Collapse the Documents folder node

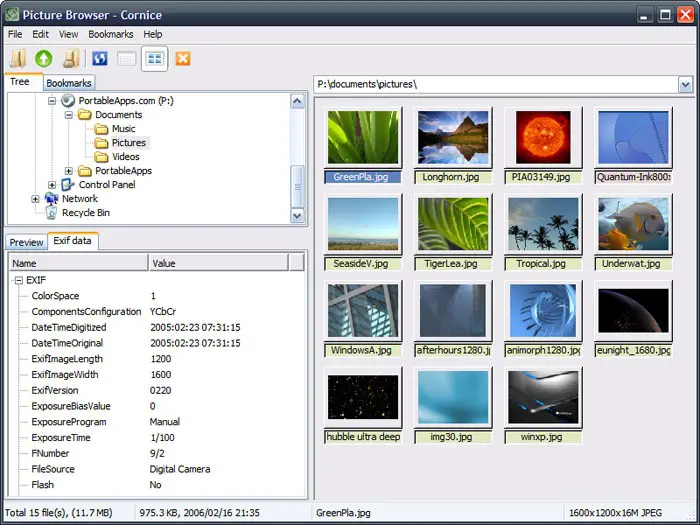(69, 115)
